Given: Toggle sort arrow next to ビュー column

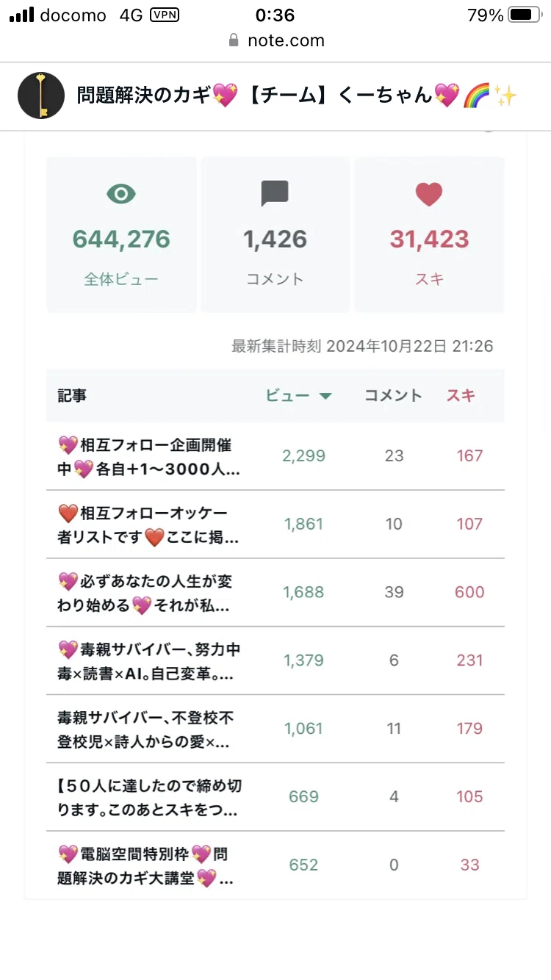Looking at the screenshot, I should click(x=325, y=396).
